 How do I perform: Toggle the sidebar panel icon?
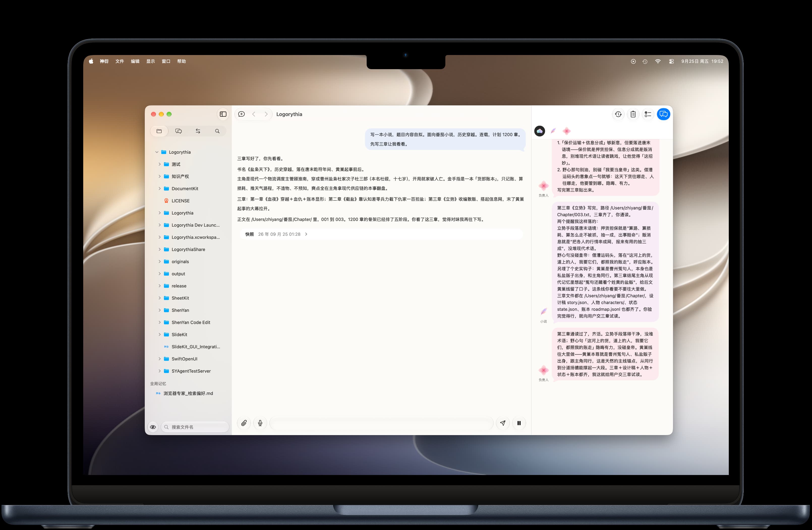click(223, 114)
